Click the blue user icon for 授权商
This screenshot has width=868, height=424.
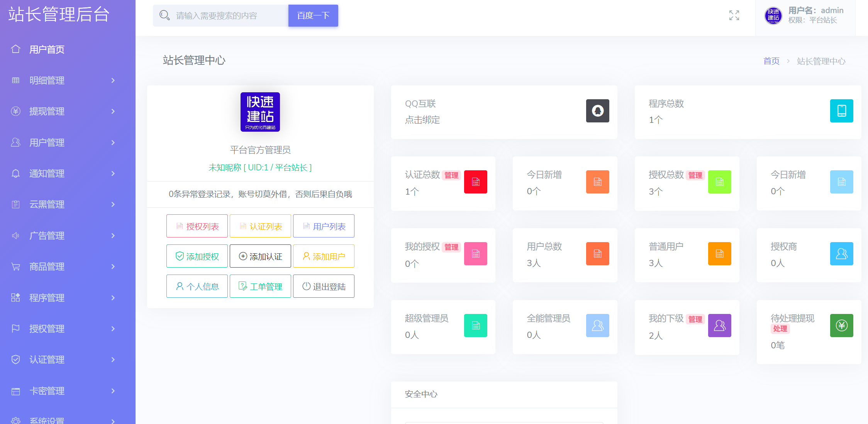(841, 254)
